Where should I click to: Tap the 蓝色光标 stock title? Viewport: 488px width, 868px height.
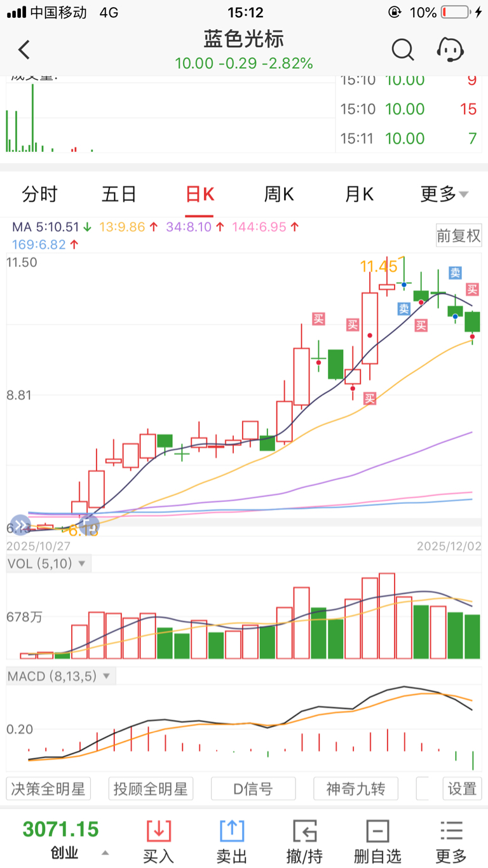coord(244,39)
